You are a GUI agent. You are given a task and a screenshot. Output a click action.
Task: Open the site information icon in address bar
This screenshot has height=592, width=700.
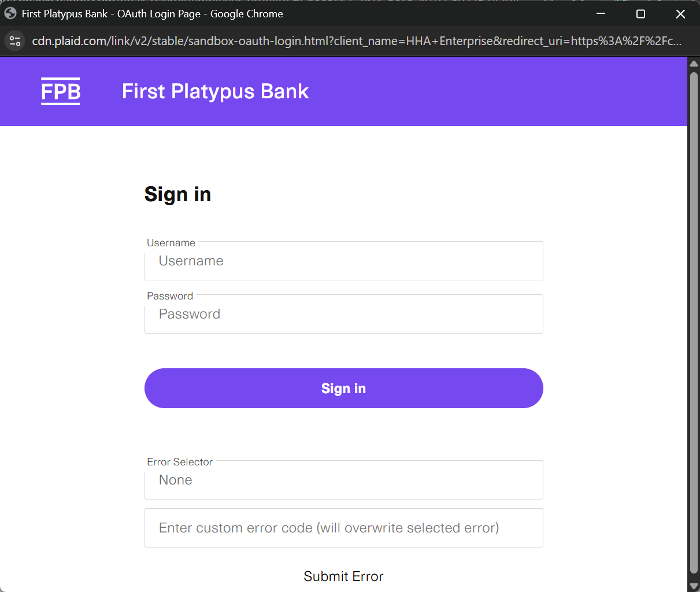coord(15,41)
